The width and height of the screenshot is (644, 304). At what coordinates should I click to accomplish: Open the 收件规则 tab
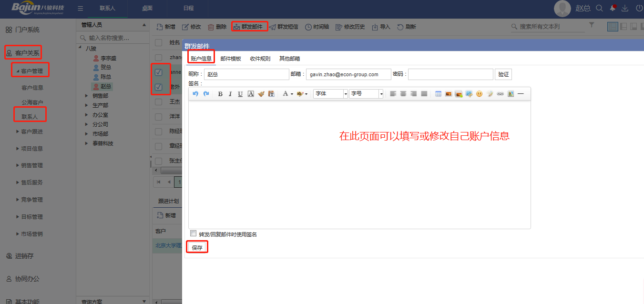pyautogui.click(x=260, y=59)
